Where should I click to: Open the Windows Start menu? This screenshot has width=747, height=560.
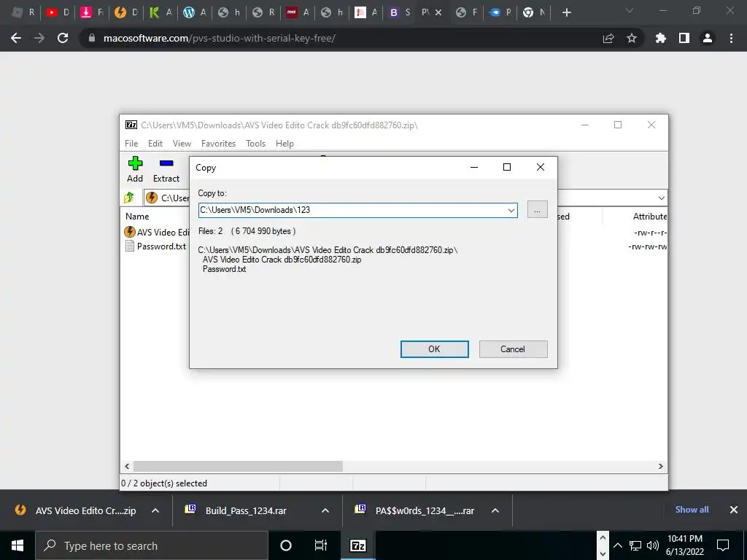pos(18,545)
